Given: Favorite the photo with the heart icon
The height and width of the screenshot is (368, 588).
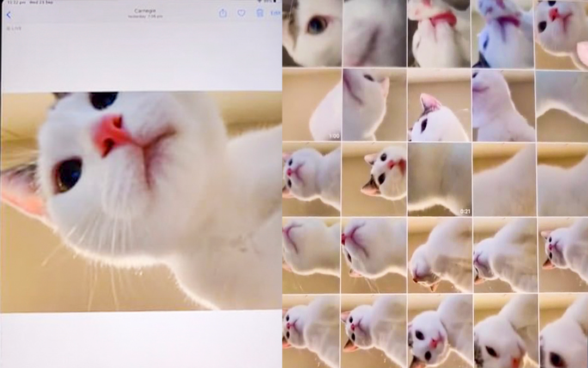Looking at the screenshot, I should click(x=241, y=13).
